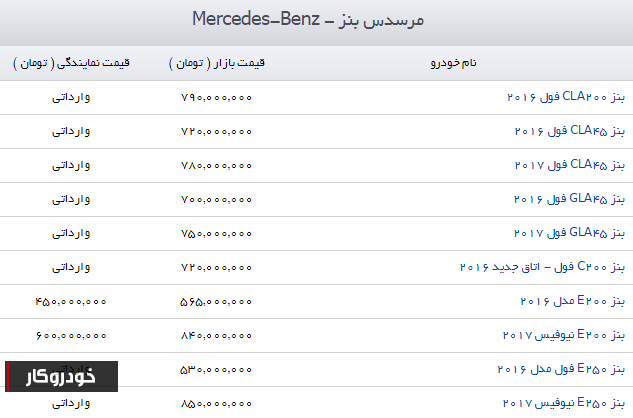Select market price 840,000,000 cell

(x=216, y=335)
